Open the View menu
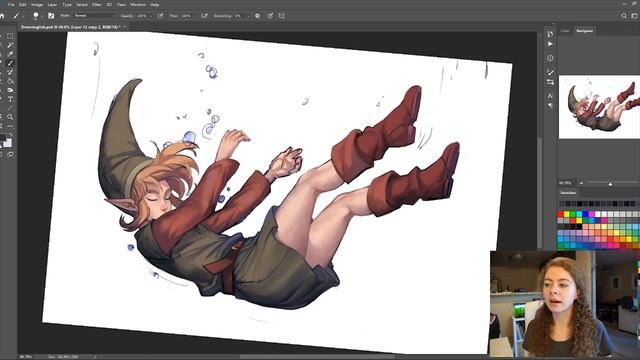The image size is (640, 360). (x=121, y=4)
